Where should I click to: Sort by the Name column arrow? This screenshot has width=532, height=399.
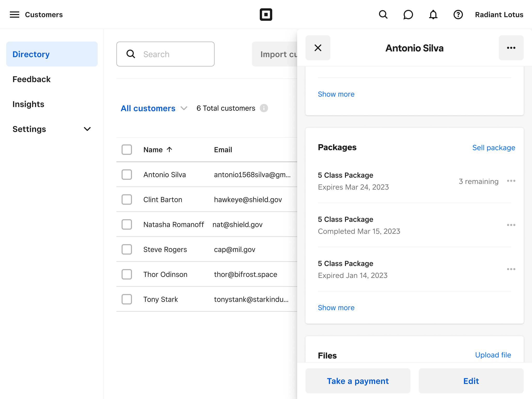click(169, 149)
